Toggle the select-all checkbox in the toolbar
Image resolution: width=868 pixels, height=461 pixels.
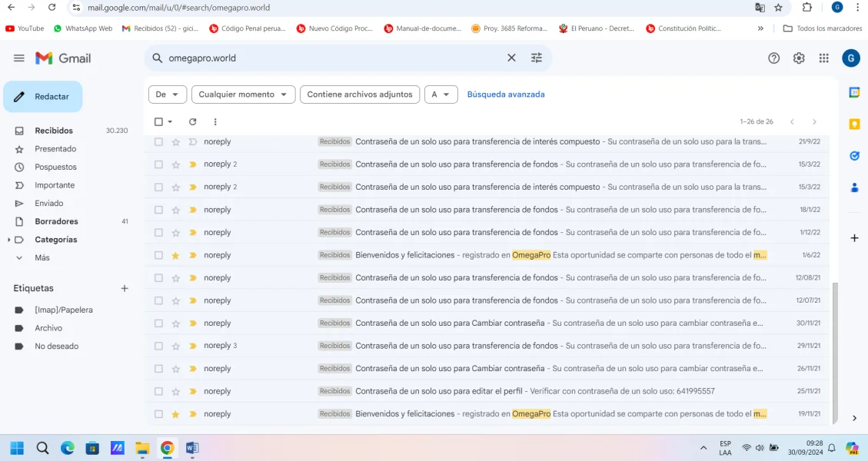(x=159, y=121)
